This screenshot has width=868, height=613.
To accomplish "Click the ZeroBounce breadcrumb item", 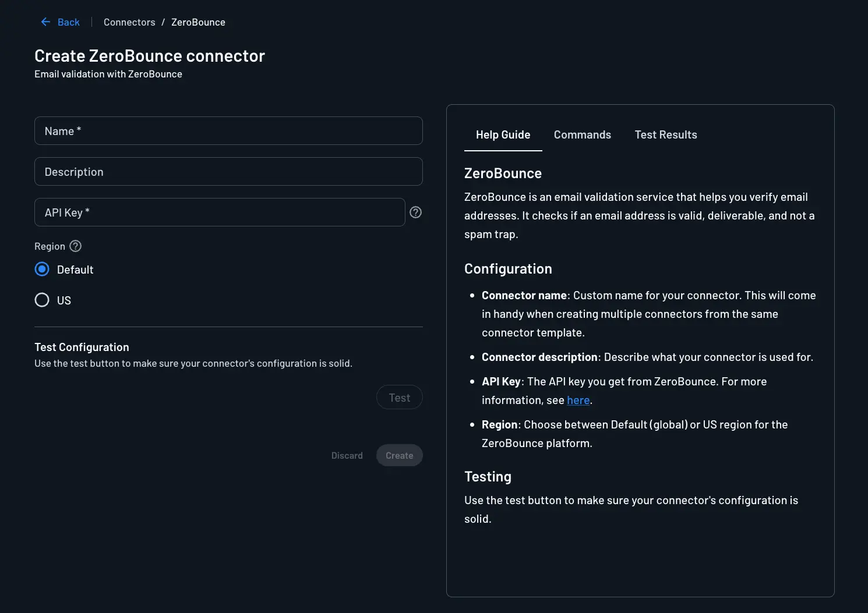I will tap(198, 22).
